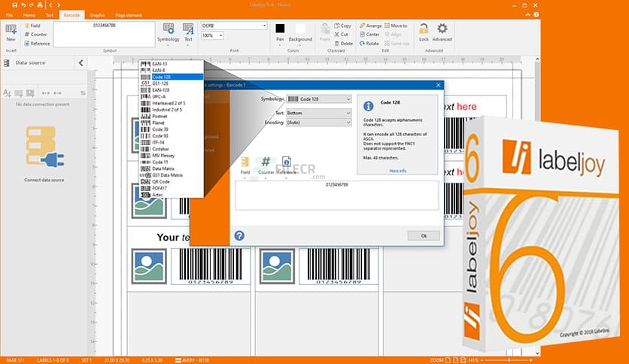Click the blue help question mark icon
Screen dimensions: 629x364
point(239,235)
